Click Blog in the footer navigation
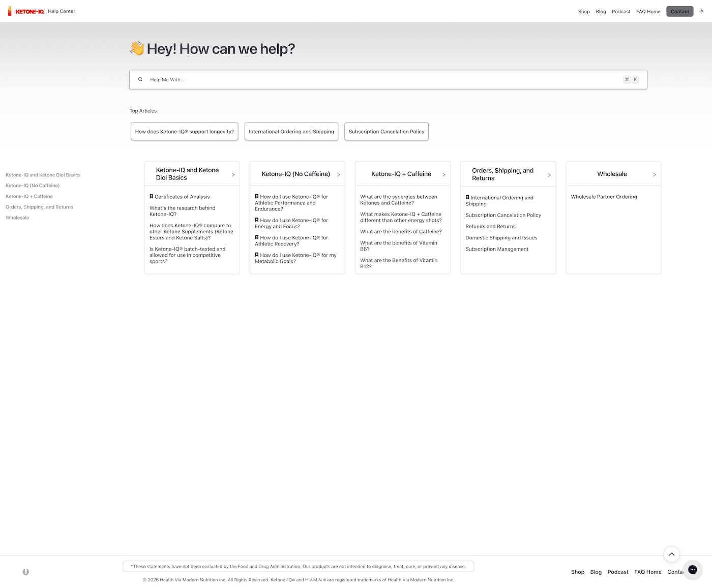Image resolution: width=712 pixels, height=588 pixels. click(596, 572)
